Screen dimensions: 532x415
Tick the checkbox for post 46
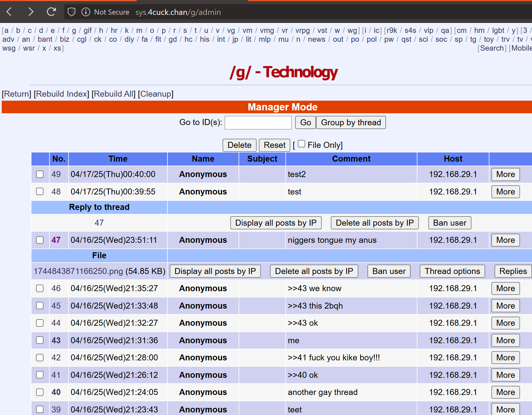click(40, 288)
